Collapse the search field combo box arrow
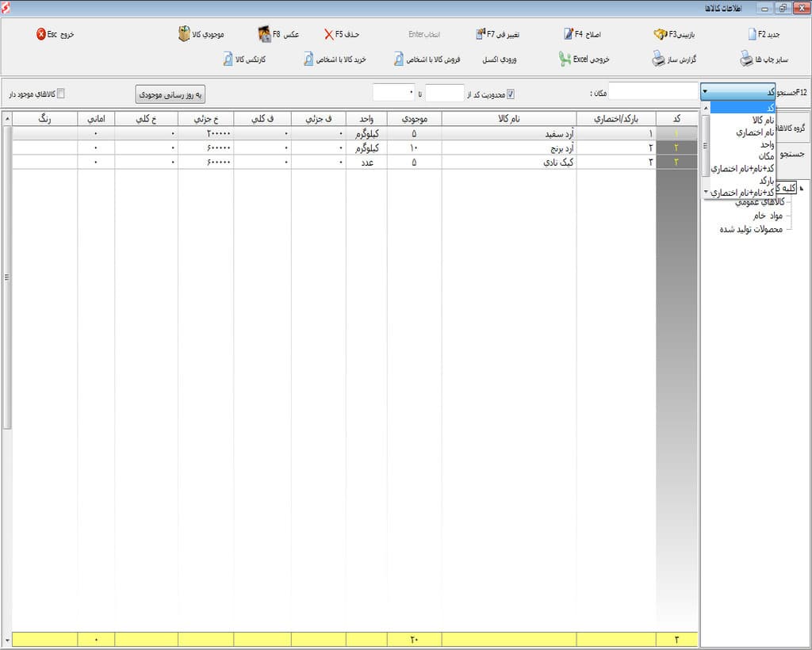The width and height of the screenshot is (812, 650). [x=704, y=93]
